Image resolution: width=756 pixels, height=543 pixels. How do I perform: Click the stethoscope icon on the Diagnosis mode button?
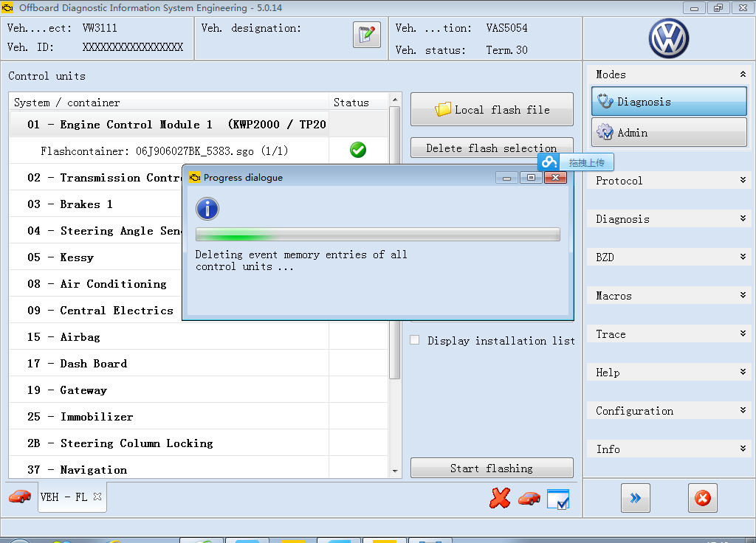point(605,101)
